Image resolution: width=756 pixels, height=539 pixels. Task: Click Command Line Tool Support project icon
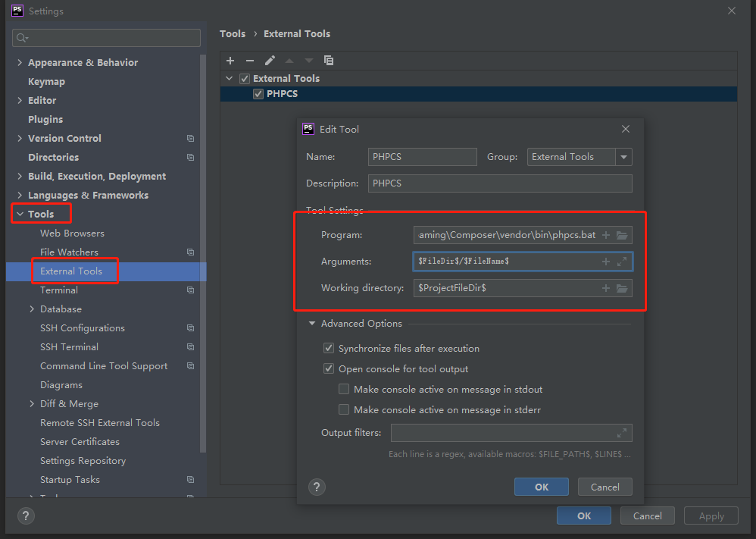click(190, 365)
